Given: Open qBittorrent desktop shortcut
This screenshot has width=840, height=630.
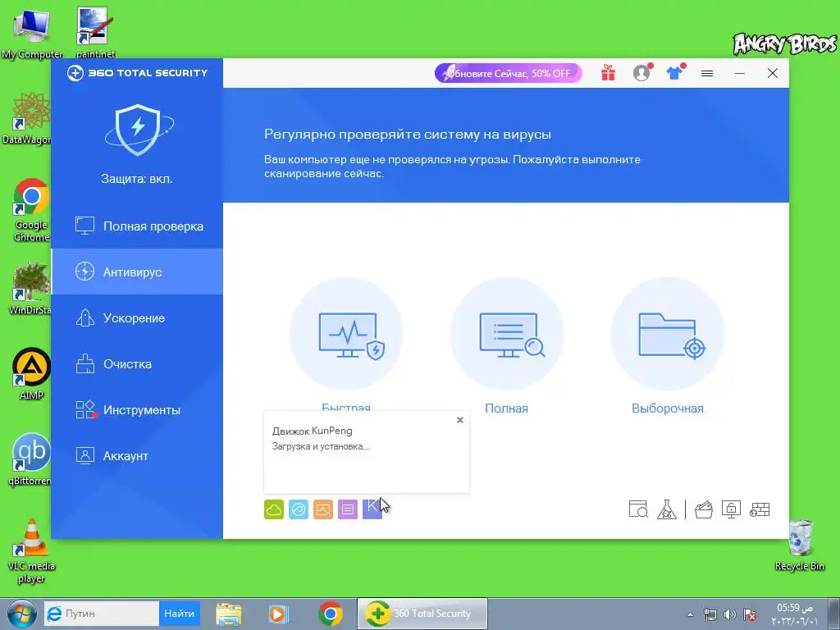Looking at the screenshot, I should pyautogui.click(x=30, y=459).
